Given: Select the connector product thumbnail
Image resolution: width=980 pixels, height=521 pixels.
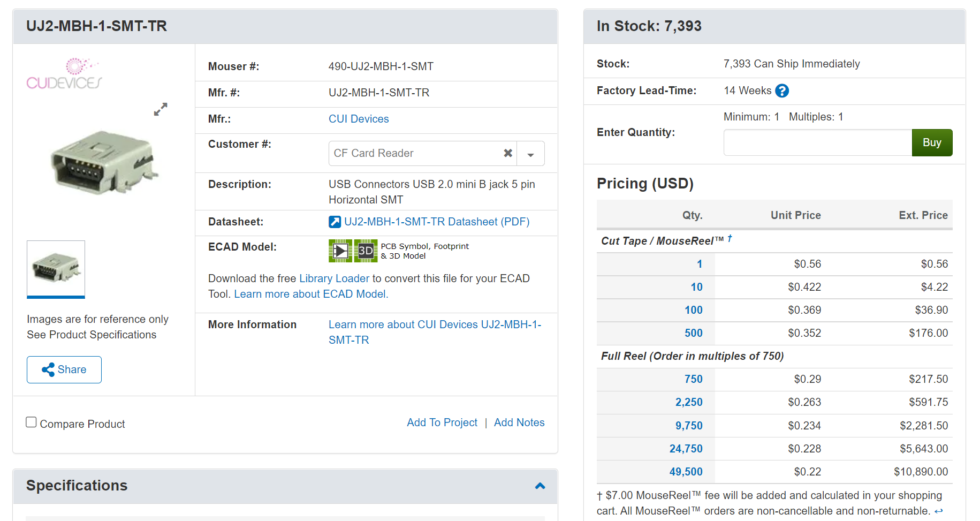Looking at the screenshot, I should pos(56,269).
